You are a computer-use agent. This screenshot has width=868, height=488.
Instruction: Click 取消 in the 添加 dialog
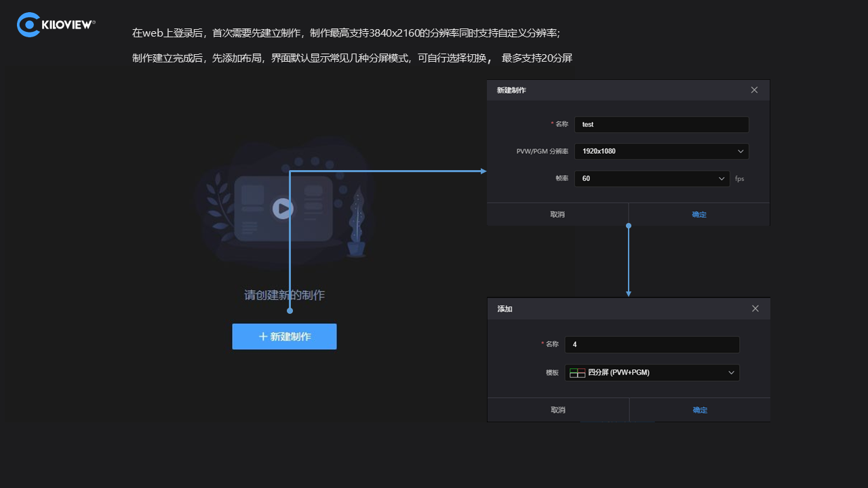(558, 409)
